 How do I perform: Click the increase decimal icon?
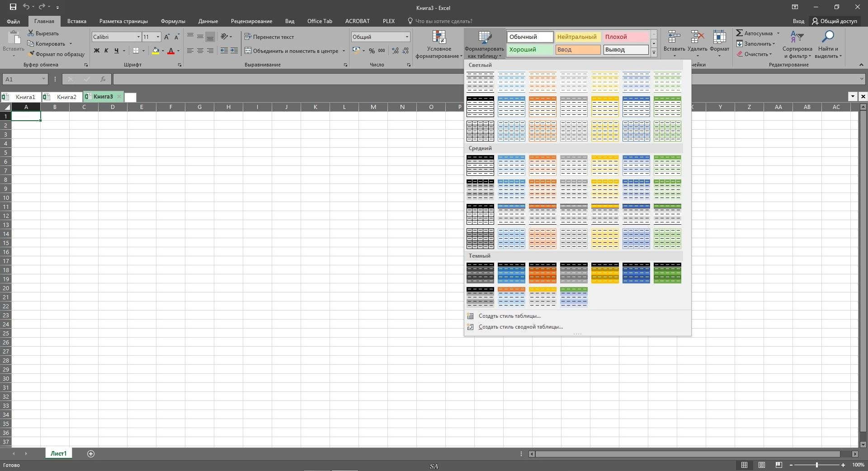[396, 51]
